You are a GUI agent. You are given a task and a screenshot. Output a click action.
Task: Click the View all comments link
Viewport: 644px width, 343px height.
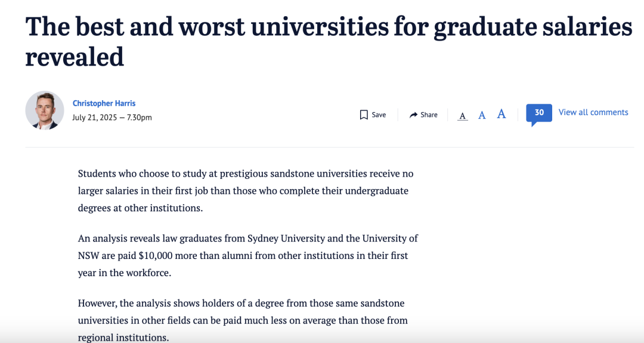point(593,112)
